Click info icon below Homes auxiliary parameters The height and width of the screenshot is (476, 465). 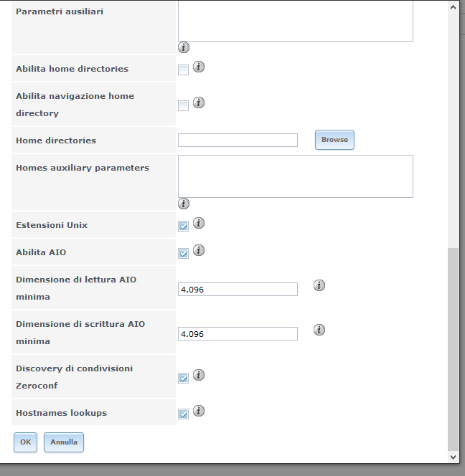click(184, 204)
